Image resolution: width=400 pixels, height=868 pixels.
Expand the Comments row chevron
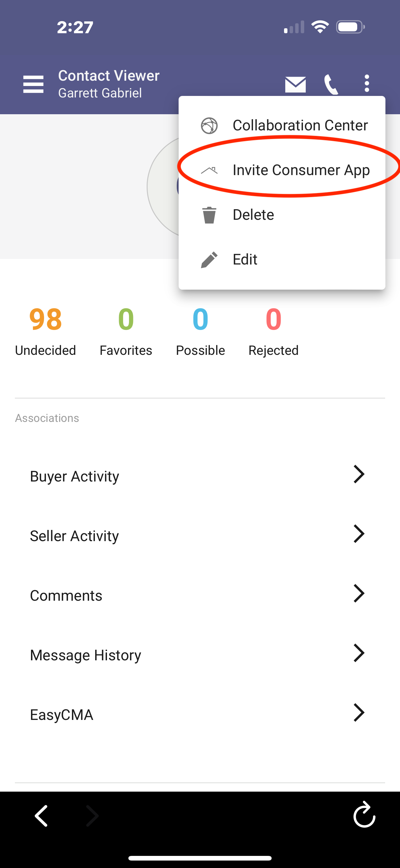click(359, 593)
